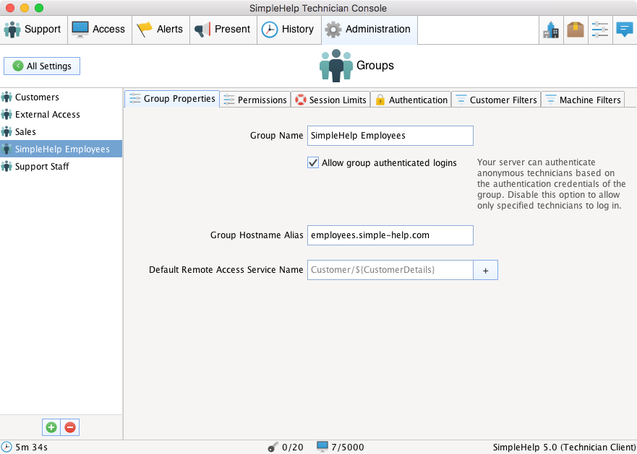Click the people icon beside Sales

click(x=6, y=132)
